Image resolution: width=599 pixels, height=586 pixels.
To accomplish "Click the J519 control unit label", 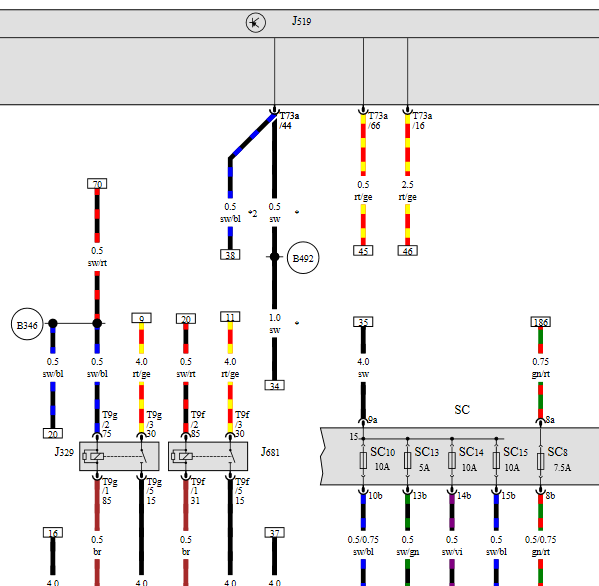I will coord(301,21).
